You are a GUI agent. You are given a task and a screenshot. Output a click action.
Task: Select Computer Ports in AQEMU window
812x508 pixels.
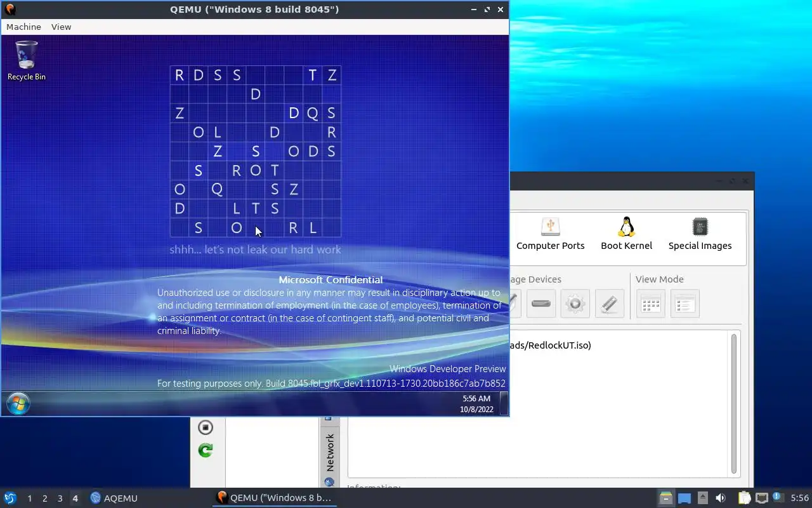click(x=550, y=234)
